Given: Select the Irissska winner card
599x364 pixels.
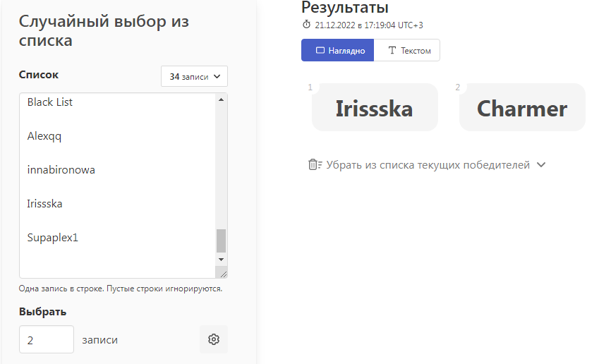Looking at the screenshot, I should [375, 108].
